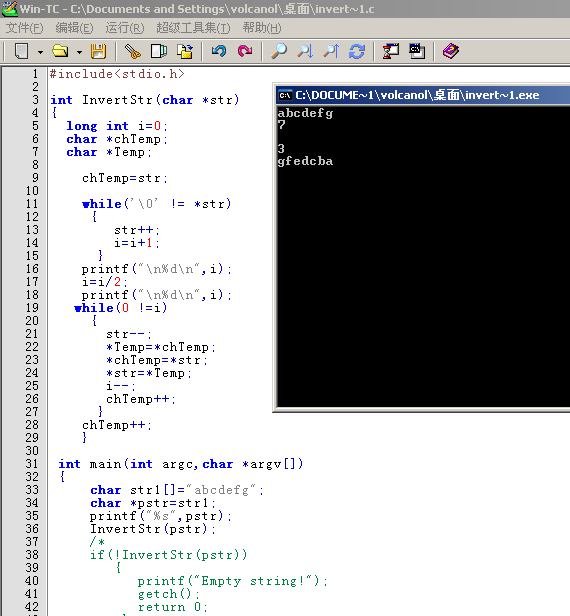Expand the Open folder dropdown arrow
This screenshot has width=570, height=616.
coord(79,52)
